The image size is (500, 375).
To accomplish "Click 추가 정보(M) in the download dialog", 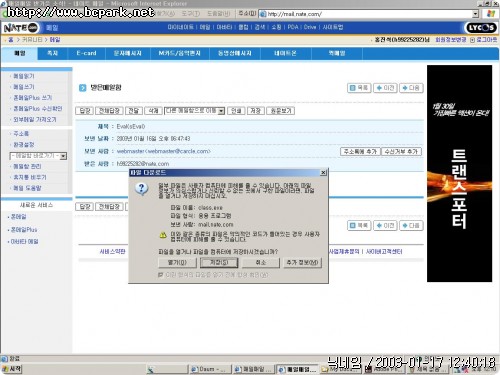I will pyautogui.click(x=302, y=263).
